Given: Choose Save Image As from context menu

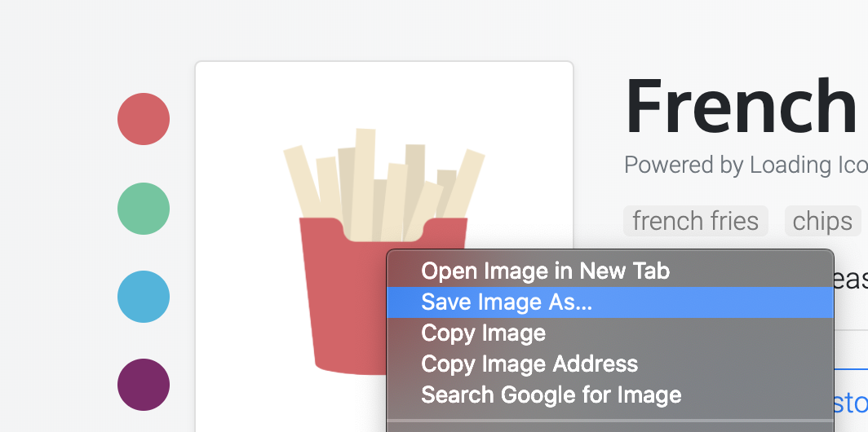Looking at the screenshot, I should click(x=507, y=302).
